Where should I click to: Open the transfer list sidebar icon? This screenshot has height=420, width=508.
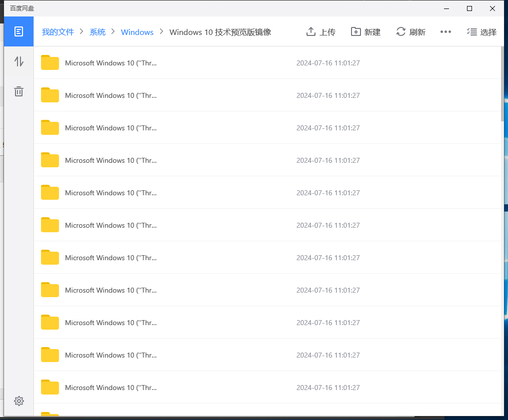point(18,61)
